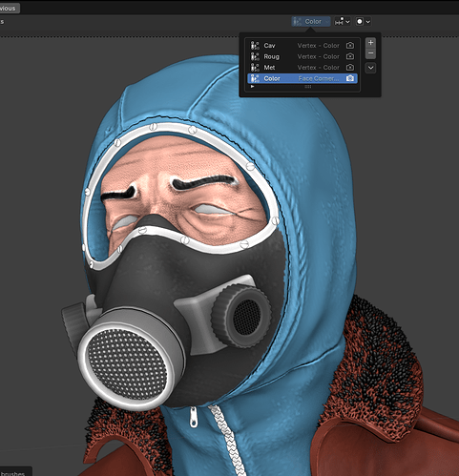Select the Color attribute name in list
The width and height of the screenshot is (459, 476).
pos(272,78)
